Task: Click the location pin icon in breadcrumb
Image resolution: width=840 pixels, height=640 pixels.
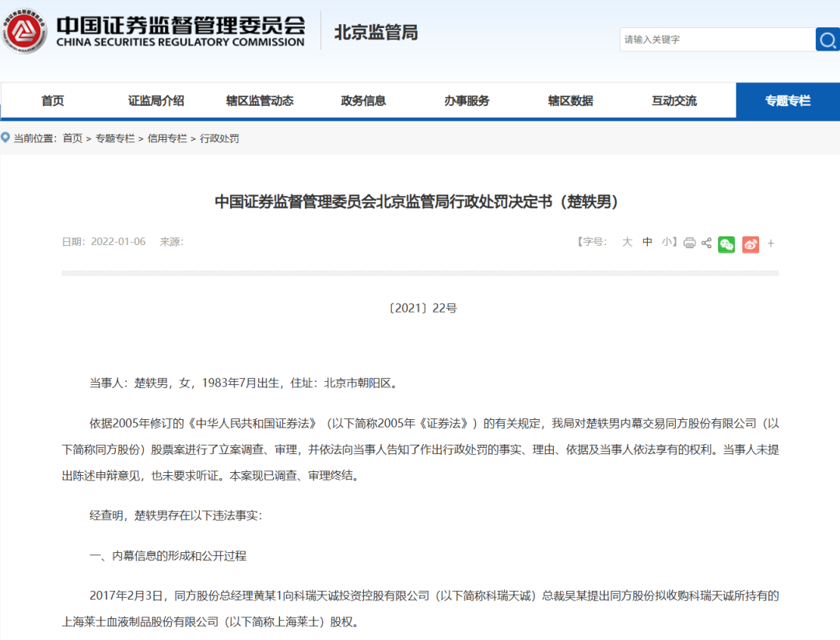Action: coord(5,138)
